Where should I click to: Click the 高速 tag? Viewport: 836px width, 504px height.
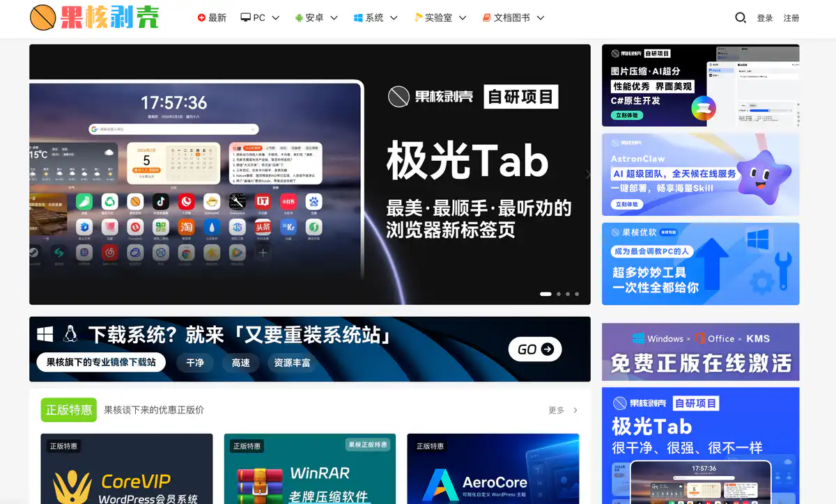pyautogui.click(x=241, y=363)
